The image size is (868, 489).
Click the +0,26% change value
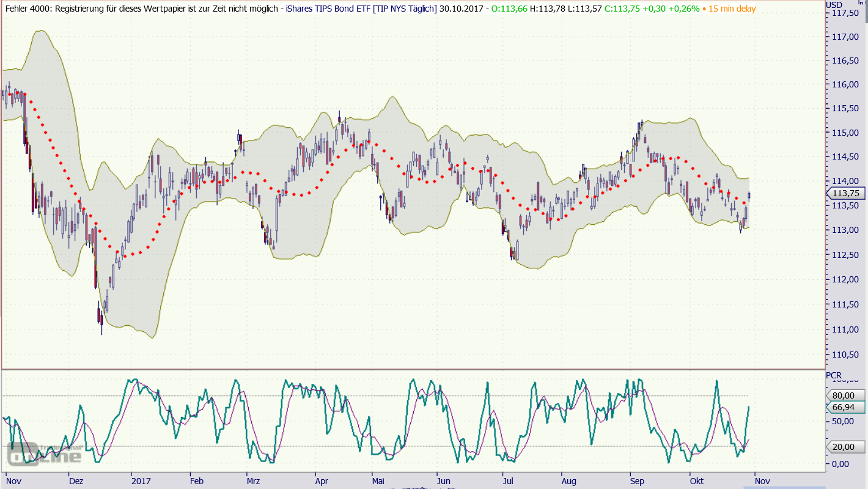683,9
